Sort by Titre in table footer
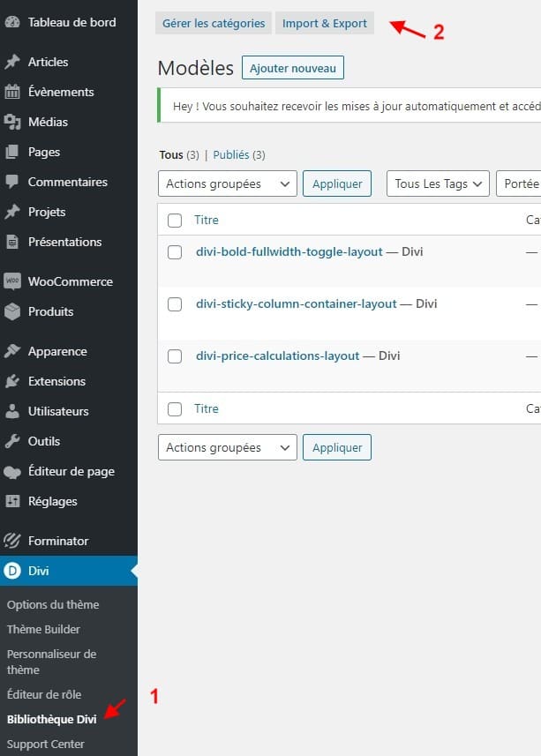 [207, 408]
